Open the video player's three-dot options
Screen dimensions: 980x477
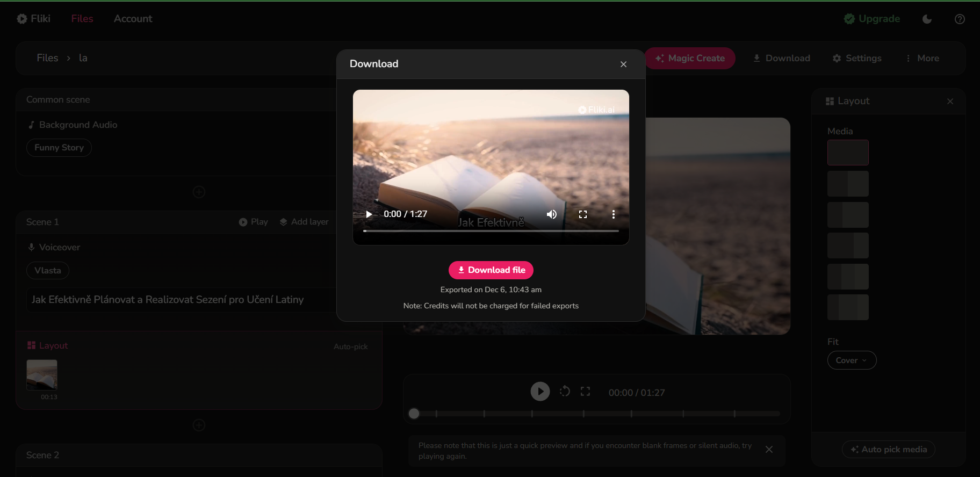tap(614, 214)
